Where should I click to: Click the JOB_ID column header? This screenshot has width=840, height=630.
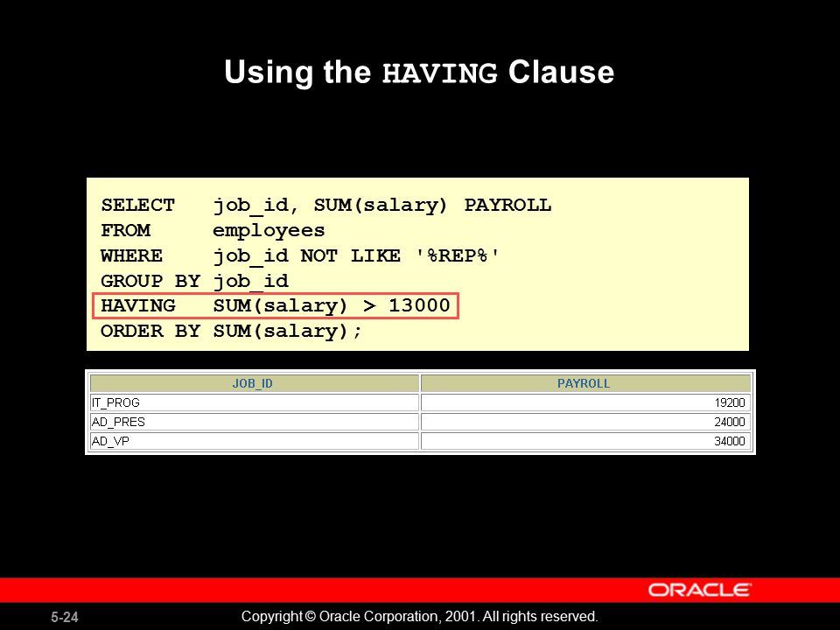click(255, 383)
